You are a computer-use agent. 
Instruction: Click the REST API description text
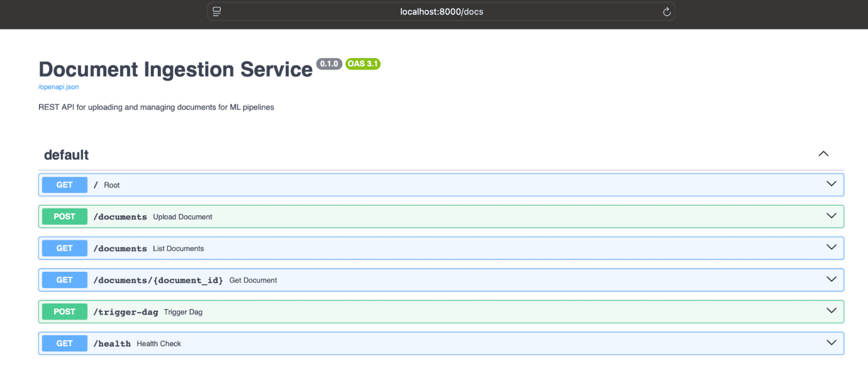157,107
